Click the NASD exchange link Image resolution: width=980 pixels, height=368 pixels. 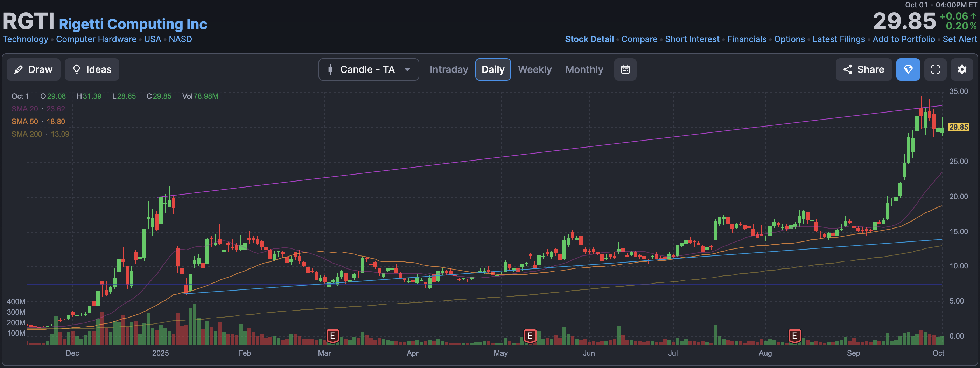[180, 39]
